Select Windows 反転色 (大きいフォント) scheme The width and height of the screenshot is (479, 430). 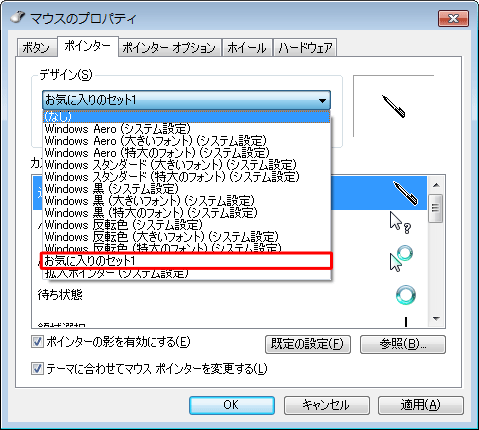187,237
